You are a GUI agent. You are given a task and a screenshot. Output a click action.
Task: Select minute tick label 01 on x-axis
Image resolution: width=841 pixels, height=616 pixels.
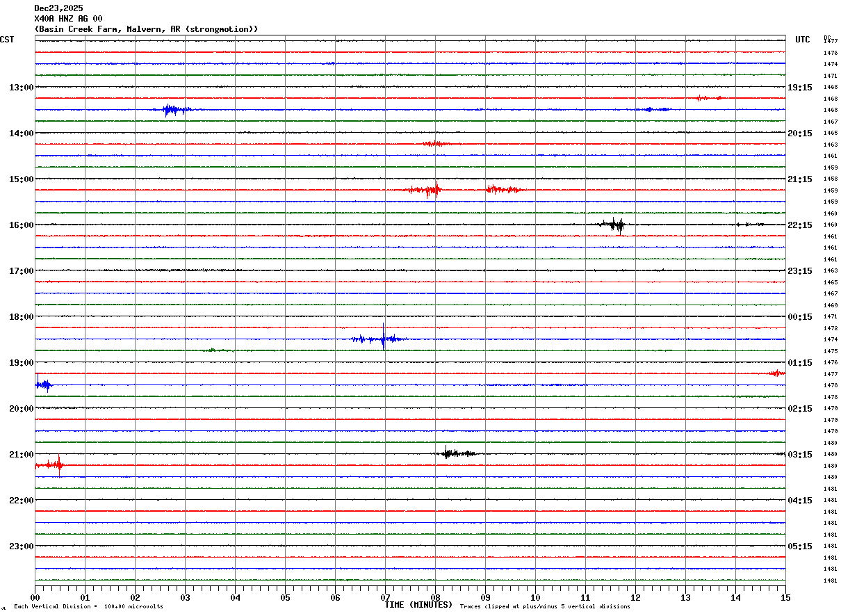[x=85, y=597]
